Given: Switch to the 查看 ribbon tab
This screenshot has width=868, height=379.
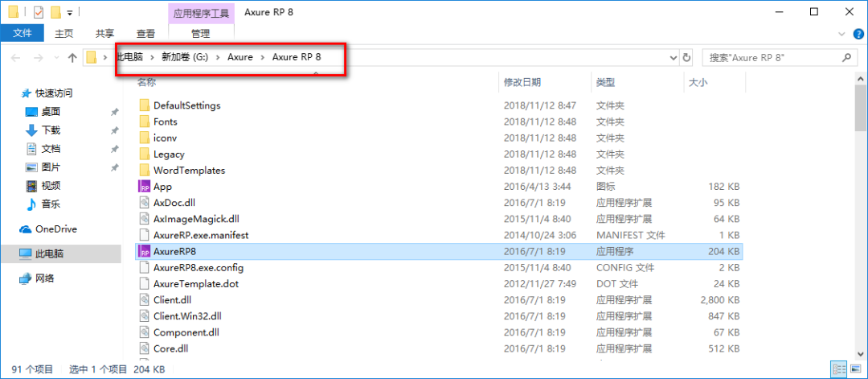Looking at the screenshot, I should (145, 33).
